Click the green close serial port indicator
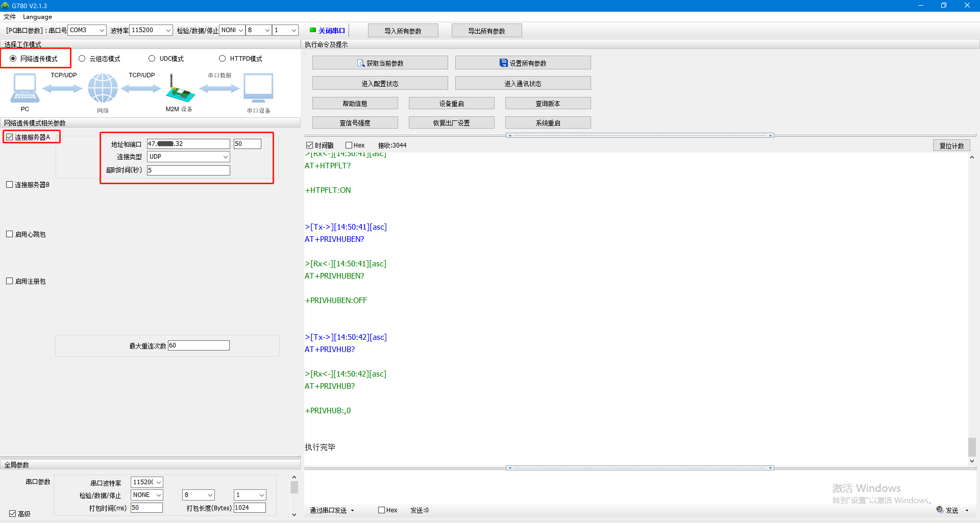This screenshot has width=980, height=523. (x=313, y=30)
